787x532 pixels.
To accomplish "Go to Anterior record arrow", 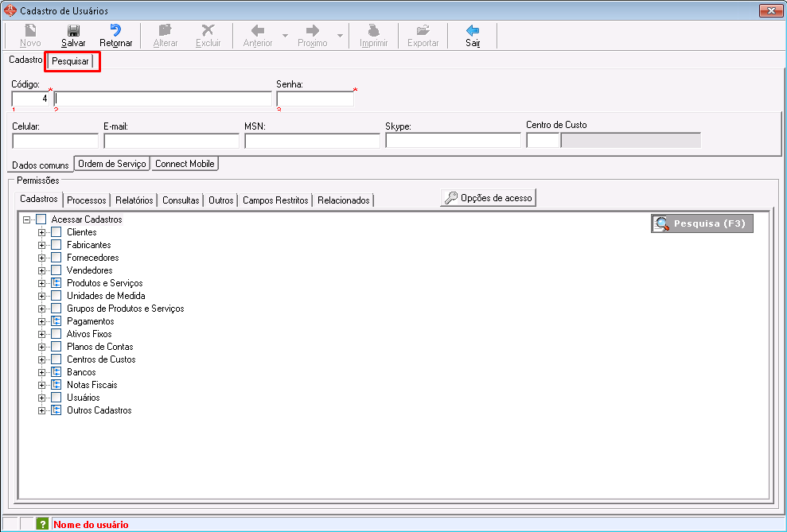I will coord(258,30).
